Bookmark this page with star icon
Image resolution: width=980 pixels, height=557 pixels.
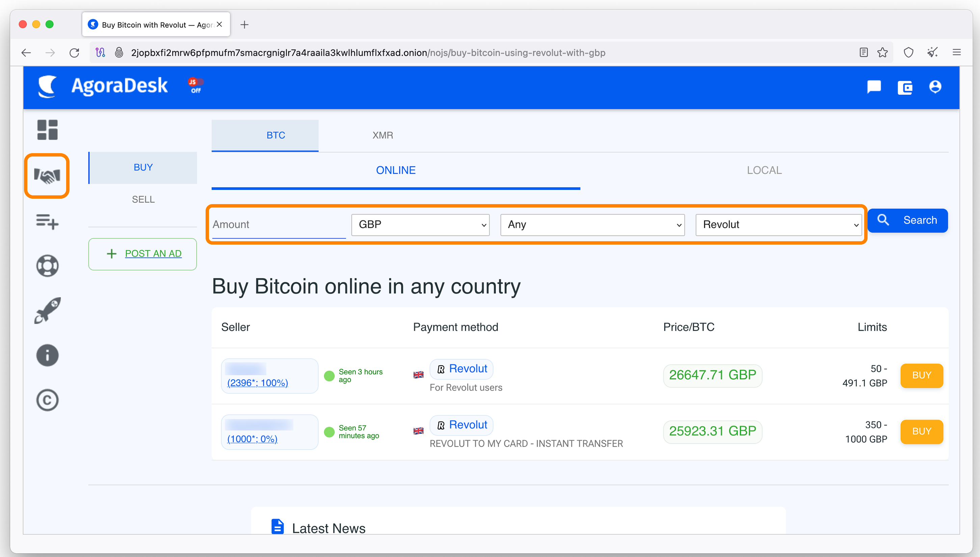882,52
